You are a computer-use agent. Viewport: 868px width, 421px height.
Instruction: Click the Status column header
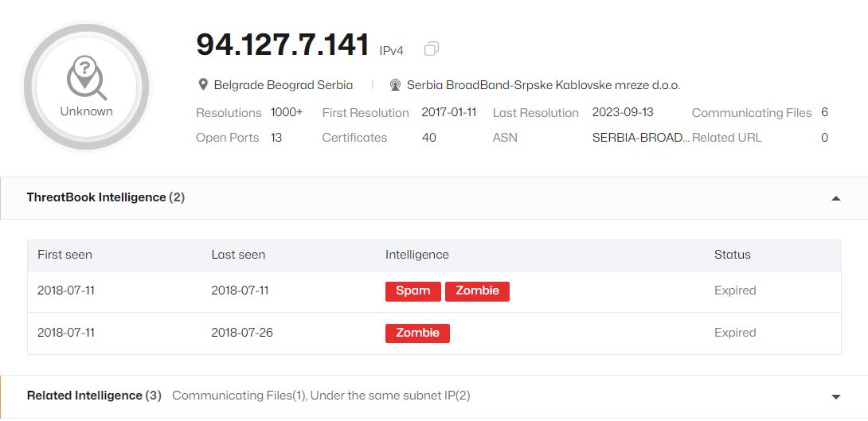(732, 255)
